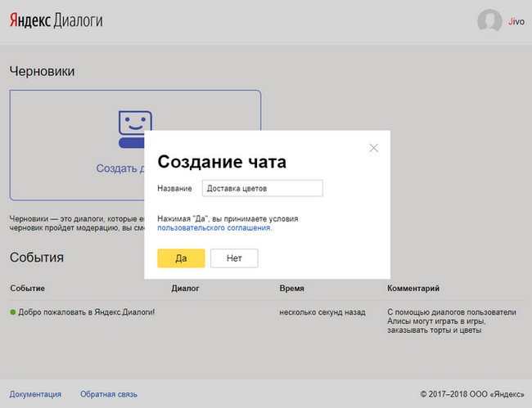Cancel chat creation with Нет
This screenshot has height=408, width=532.
(x=234, y=258)
